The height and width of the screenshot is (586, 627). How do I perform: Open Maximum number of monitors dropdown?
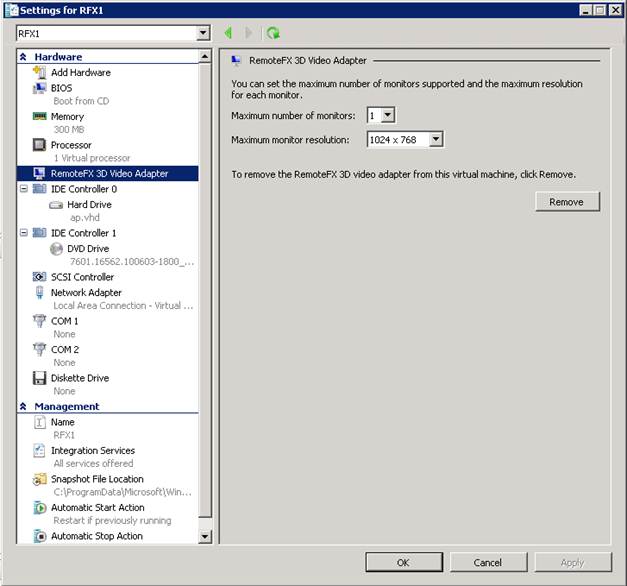click(x=388, y=116)
